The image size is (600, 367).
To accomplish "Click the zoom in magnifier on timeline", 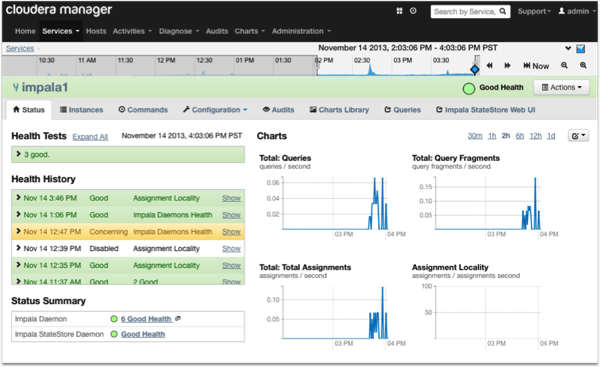I will click(x=583, y=65).
